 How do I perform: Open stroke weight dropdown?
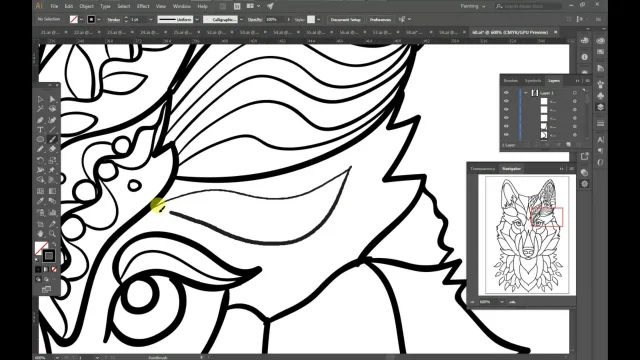click(x=151, y=19)
